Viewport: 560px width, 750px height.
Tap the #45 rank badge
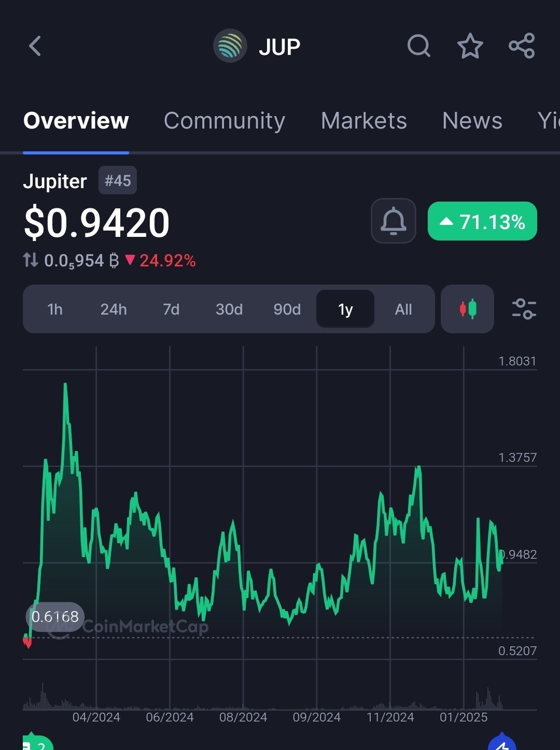[118, 180]
